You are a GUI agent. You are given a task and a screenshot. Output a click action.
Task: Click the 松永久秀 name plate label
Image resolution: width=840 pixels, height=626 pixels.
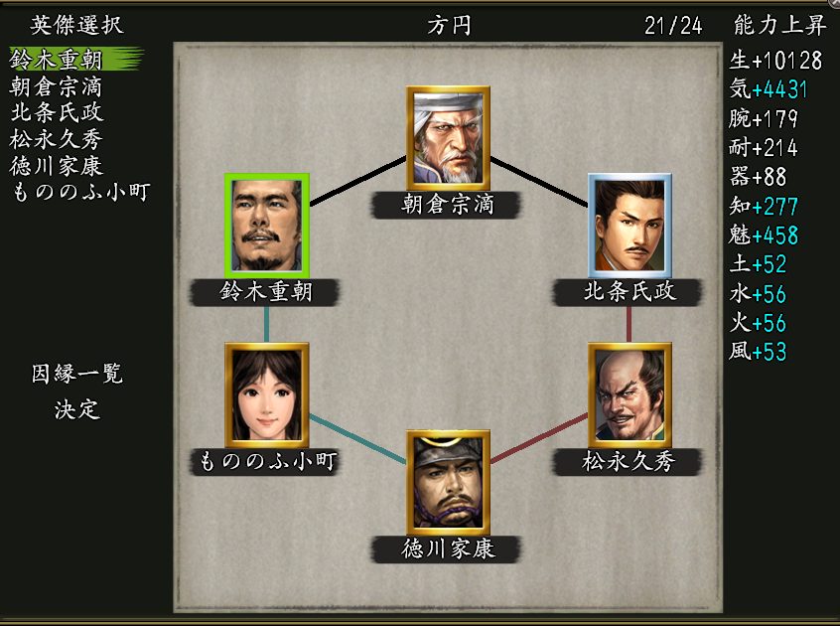click(x=628, y=461)
